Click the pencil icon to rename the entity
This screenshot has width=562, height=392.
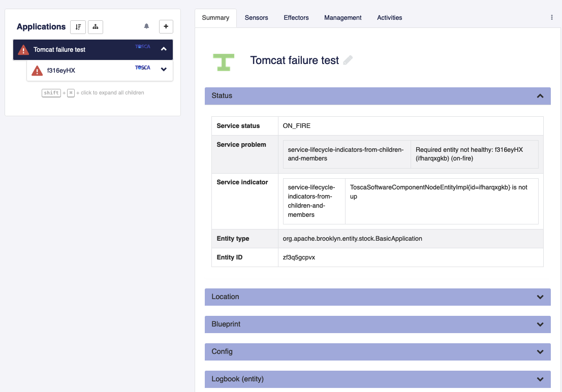(x=348, y=60)
